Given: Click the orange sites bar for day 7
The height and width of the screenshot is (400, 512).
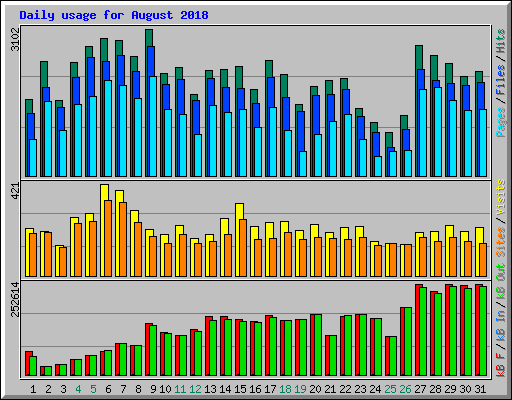Looking at the screenshot, I should coord(123,239).
